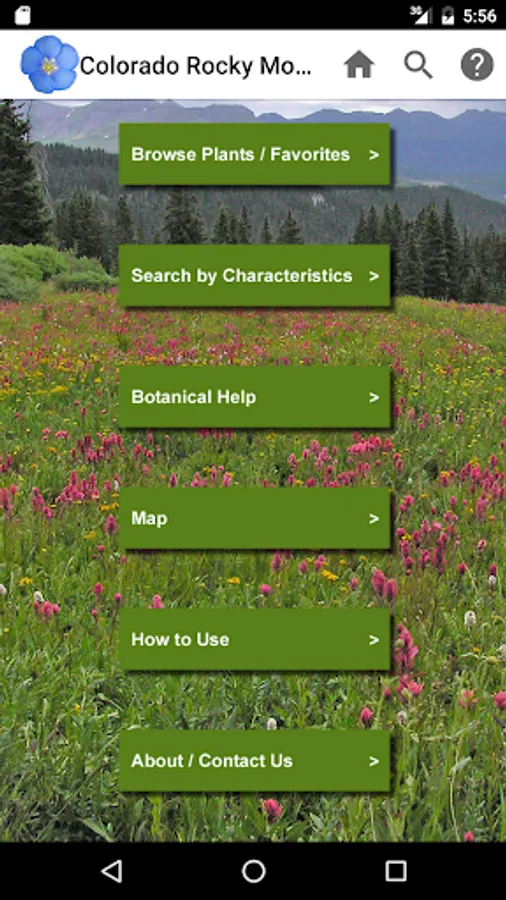Select About / Contact Us
506x900 pixels.
point(254,761)
